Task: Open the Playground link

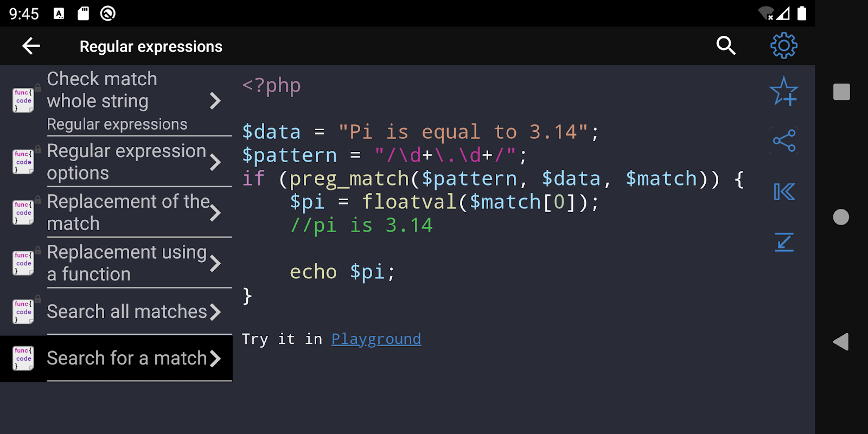Action: (x=376, y=339)
